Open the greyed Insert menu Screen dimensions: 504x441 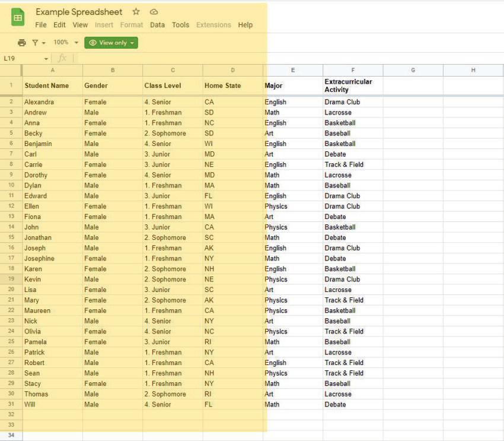pos(104,25)
